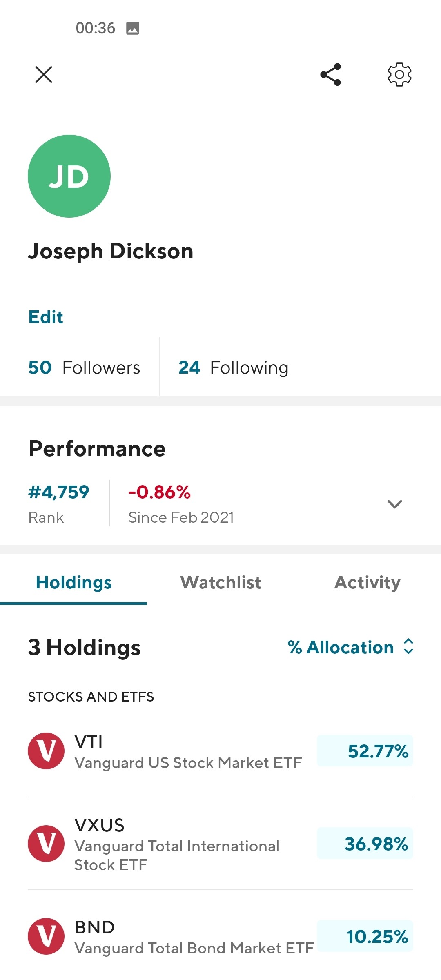Tap the share icon at top

(330, 74)
